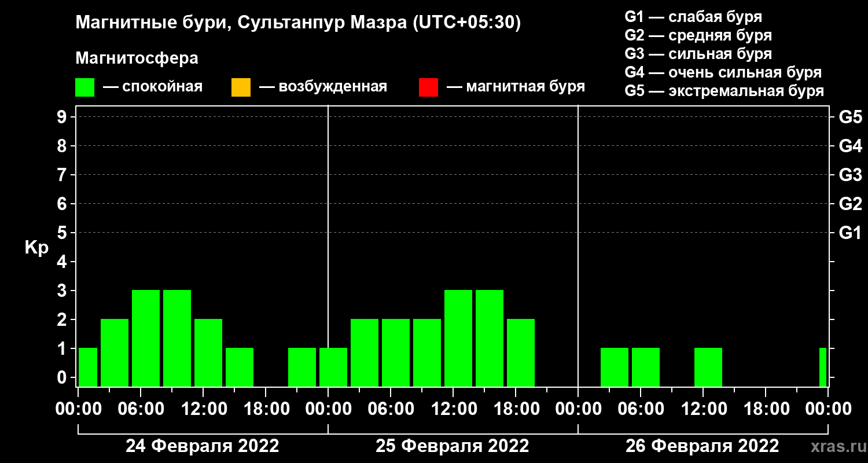
Task: Click the 06:00 time label under 25 February
Action: [x=391, y=409]
